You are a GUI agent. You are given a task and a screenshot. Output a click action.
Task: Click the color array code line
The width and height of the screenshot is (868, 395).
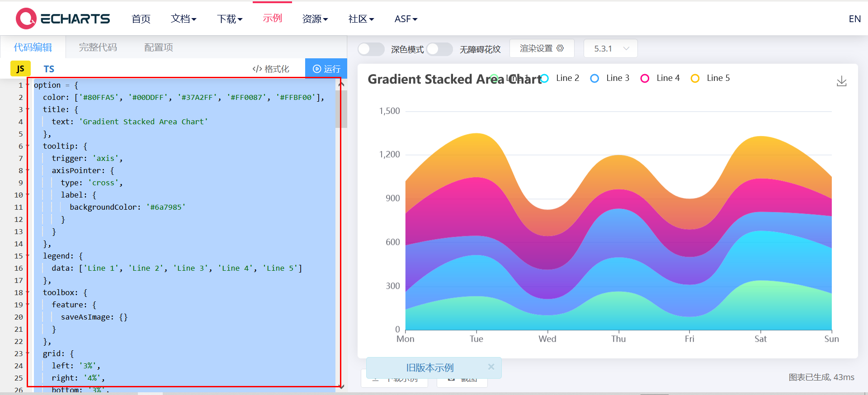tap(184, 97)
